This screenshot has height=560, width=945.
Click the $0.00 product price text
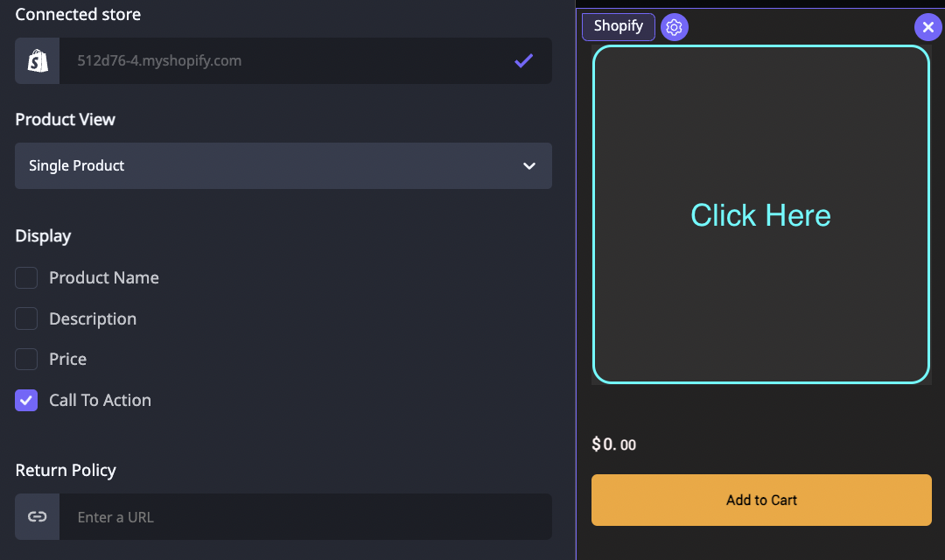coord(613,444)
